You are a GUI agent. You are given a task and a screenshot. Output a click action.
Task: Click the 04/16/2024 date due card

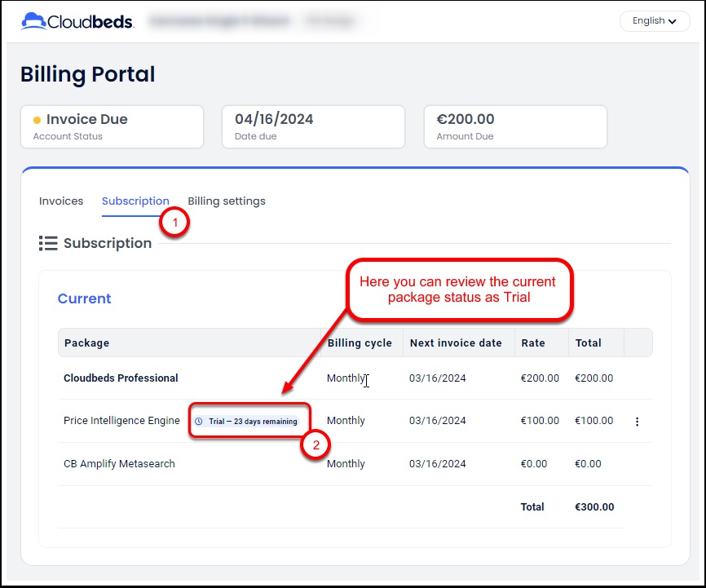pyautogui.click(x=313, y=126)
